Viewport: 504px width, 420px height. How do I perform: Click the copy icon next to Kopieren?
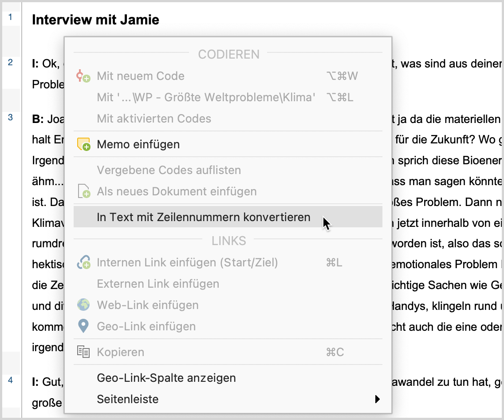(83, 352)
